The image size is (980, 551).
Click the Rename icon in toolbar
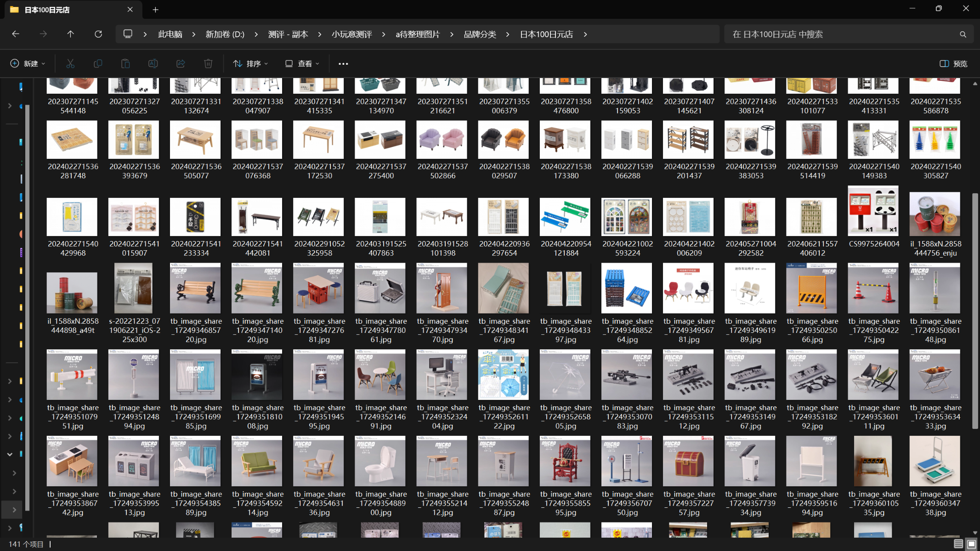click(153, 64)
